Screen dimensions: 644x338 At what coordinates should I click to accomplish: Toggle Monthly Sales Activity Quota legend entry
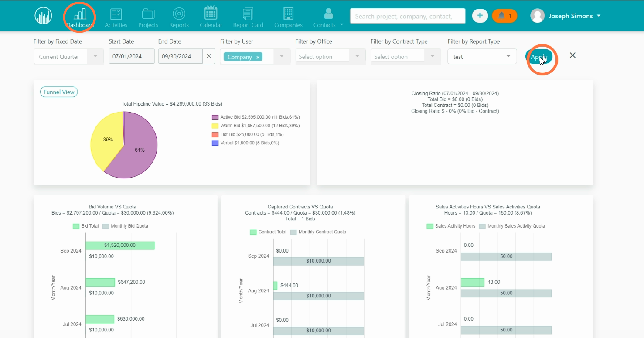point(512,226)
